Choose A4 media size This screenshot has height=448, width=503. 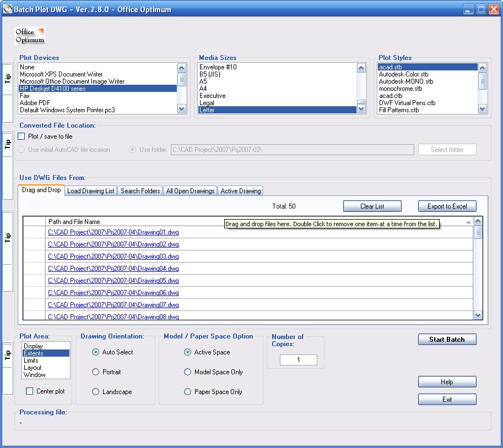(x=277, y=89)
